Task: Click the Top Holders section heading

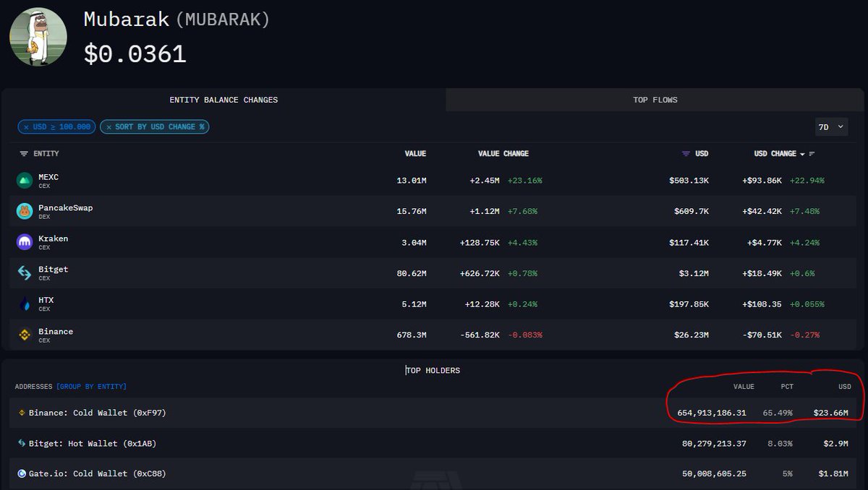Action: click(x=433, y=371)
